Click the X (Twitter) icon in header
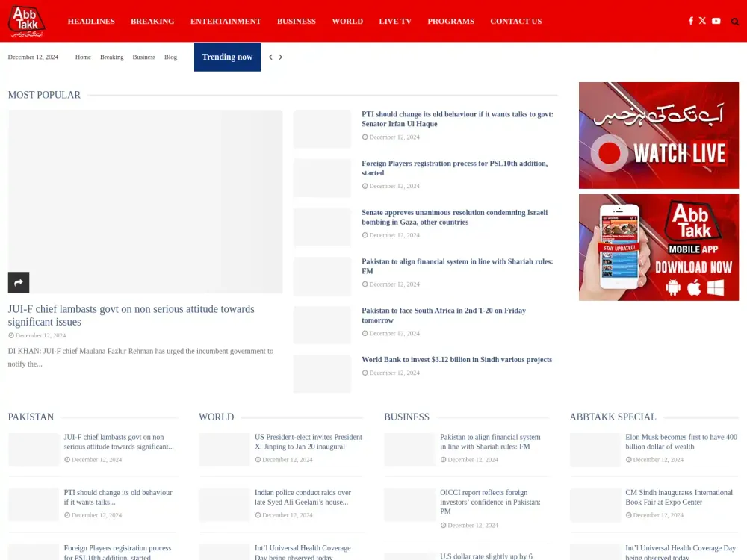 click(702, 20)
